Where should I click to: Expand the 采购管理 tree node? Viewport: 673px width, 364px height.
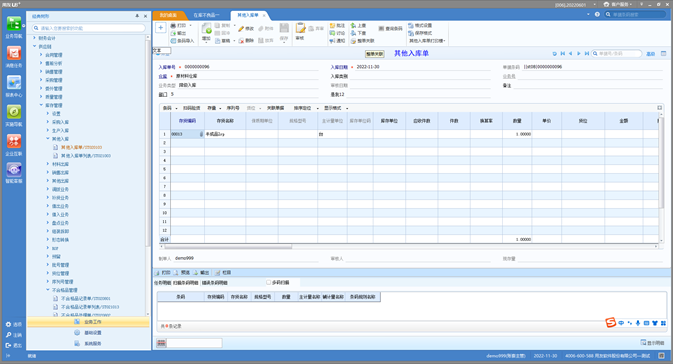(x=41, y=80)
